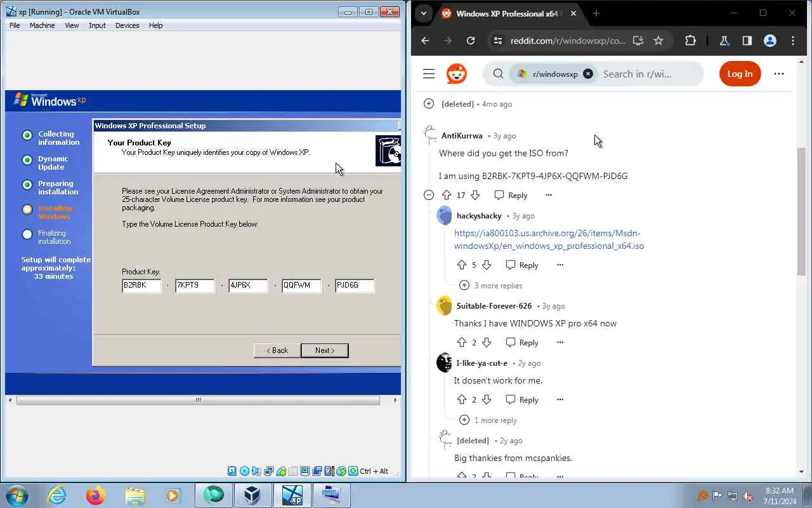Click VirtualBox display status icon
The width and height of the screenshot is (812, 508).
click(305, 471)
